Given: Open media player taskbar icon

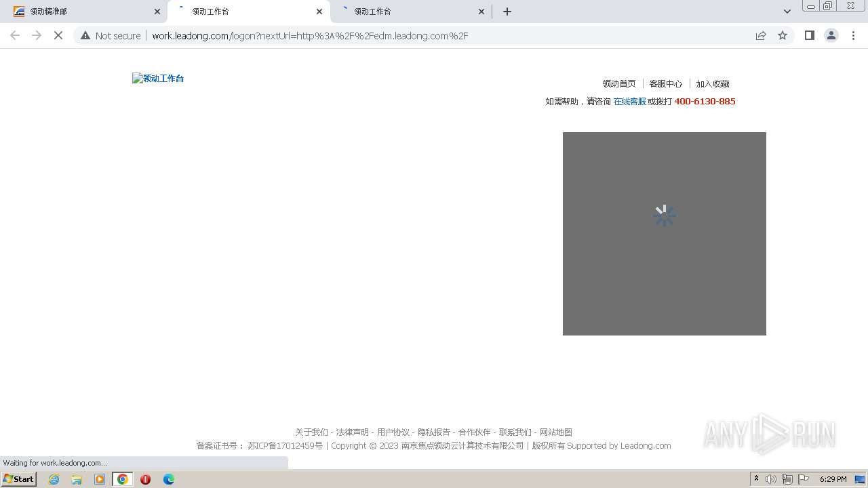Looking at the screenshot, I should (x=100, y=479).
